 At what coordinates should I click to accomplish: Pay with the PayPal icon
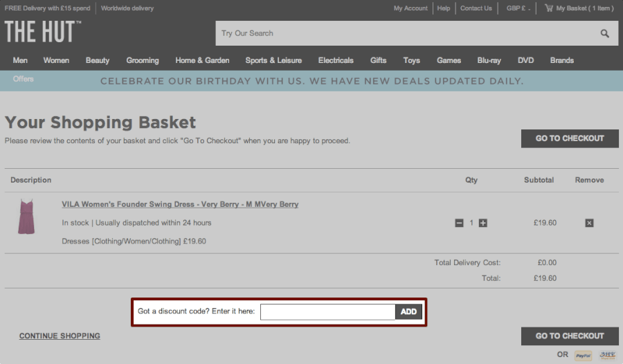click(583, 356)
